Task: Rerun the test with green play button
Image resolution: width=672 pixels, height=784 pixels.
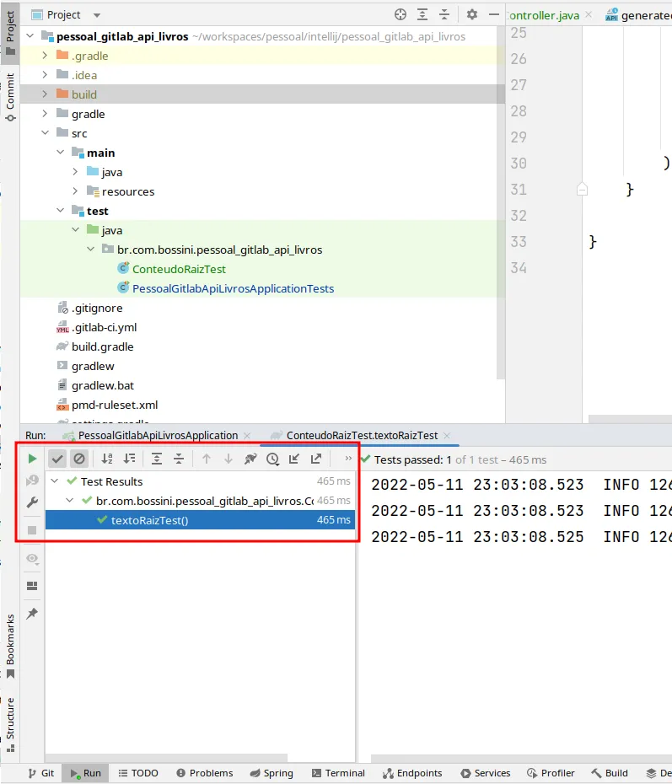Action: click(32, 459)
